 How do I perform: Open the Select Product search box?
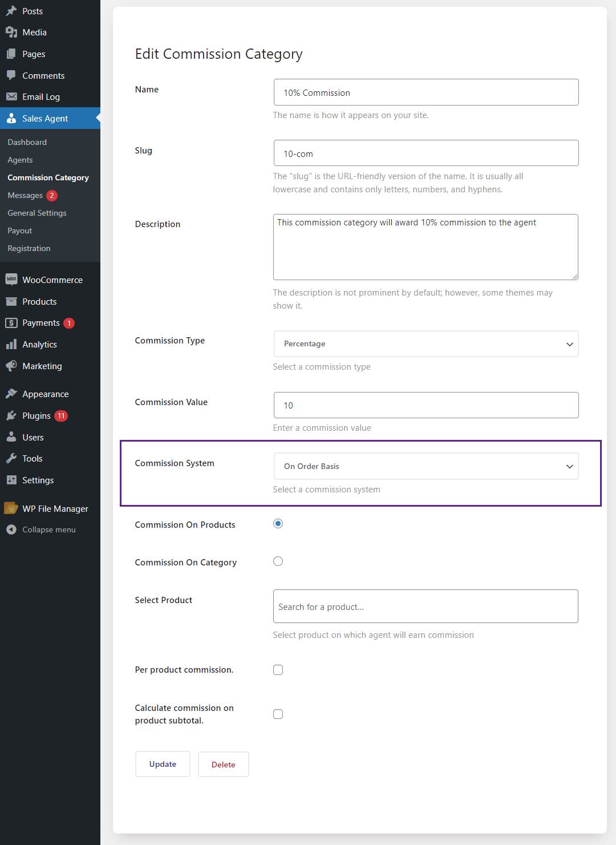[425, 606]
